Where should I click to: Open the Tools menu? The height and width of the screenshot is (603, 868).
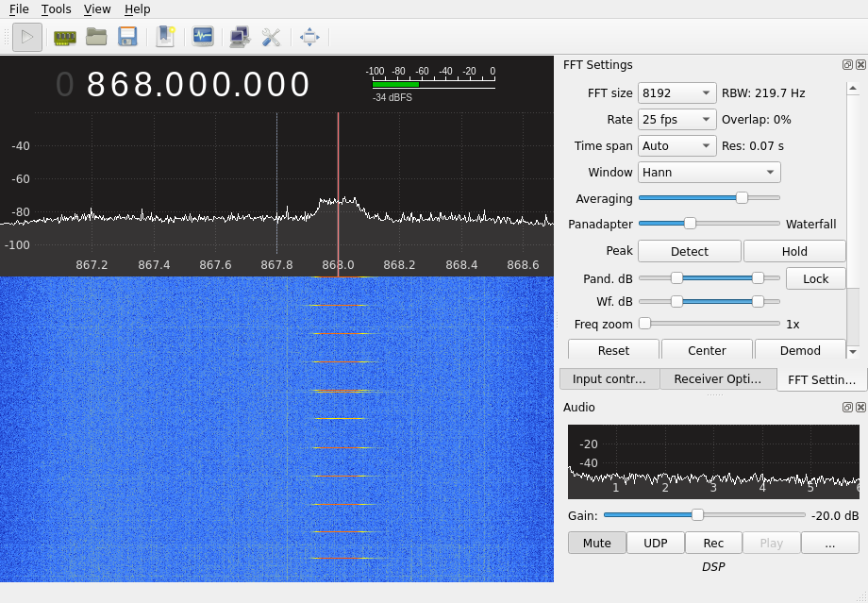coord(56,9)
